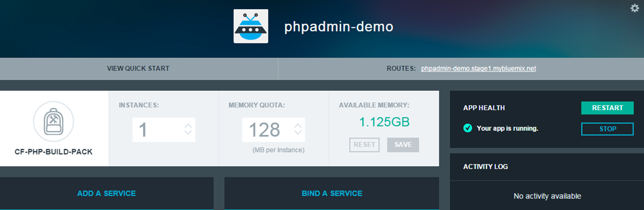
Task: Click the phpadmin-demo robot app icon
Action: 251,26
